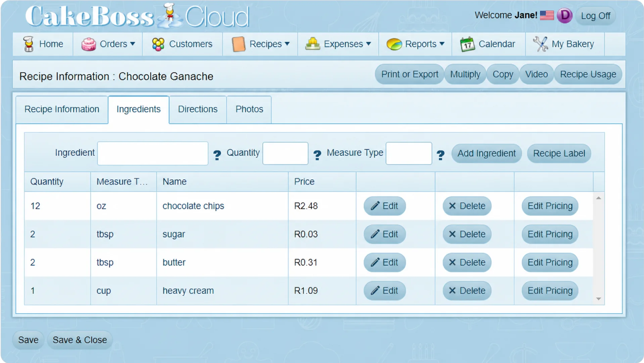
Task: Click the Recipe Label button
Action: pyautogui.click(x=559, y=153)
